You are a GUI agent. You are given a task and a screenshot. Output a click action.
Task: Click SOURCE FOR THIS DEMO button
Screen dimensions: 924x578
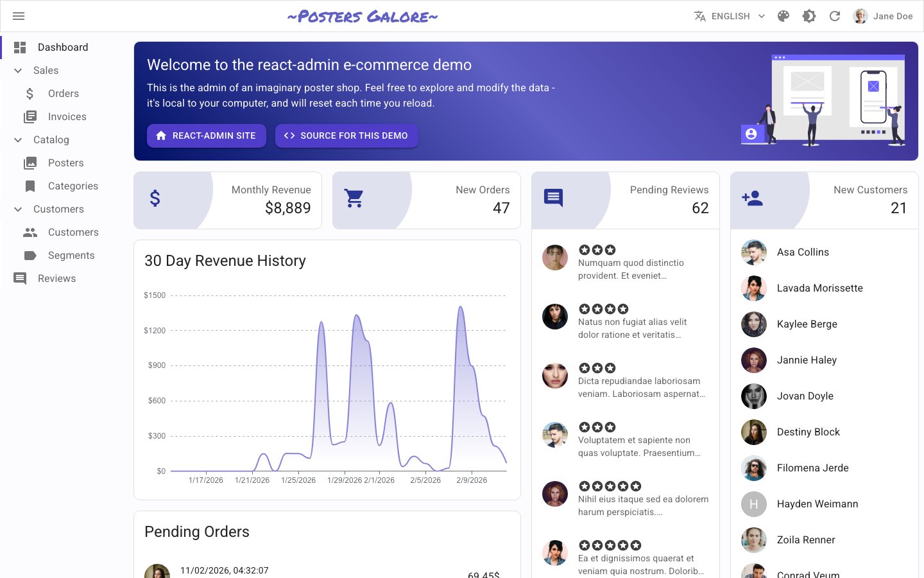pos(346,136)
